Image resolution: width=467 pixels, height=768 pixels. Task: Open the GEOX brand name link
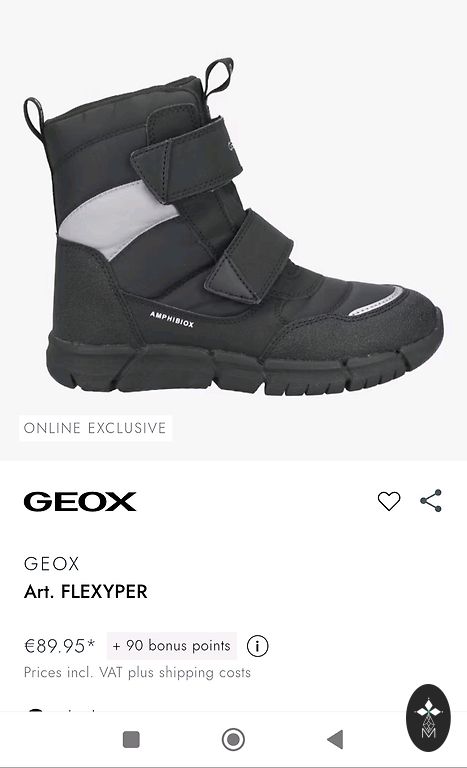pos(51,564)
